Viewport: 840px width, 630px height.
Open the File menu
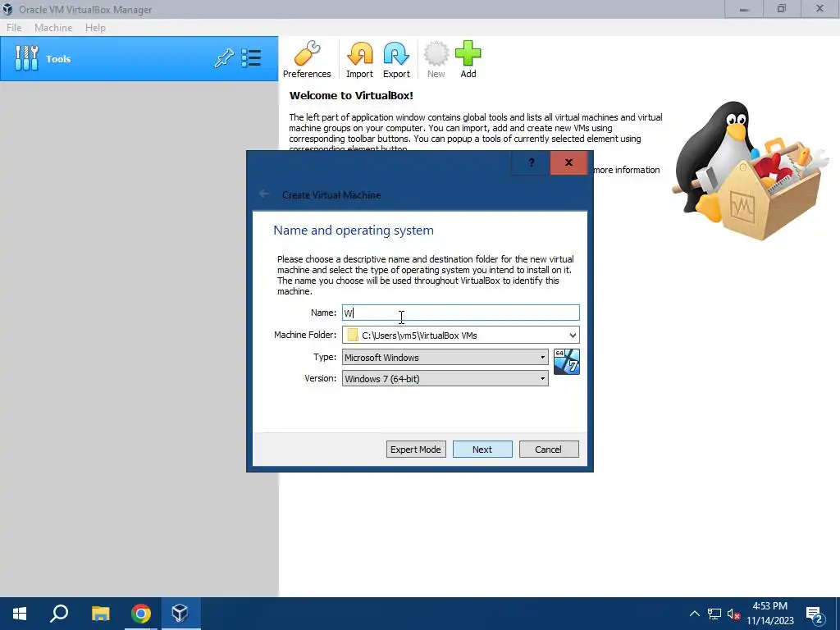coord(14,28)
